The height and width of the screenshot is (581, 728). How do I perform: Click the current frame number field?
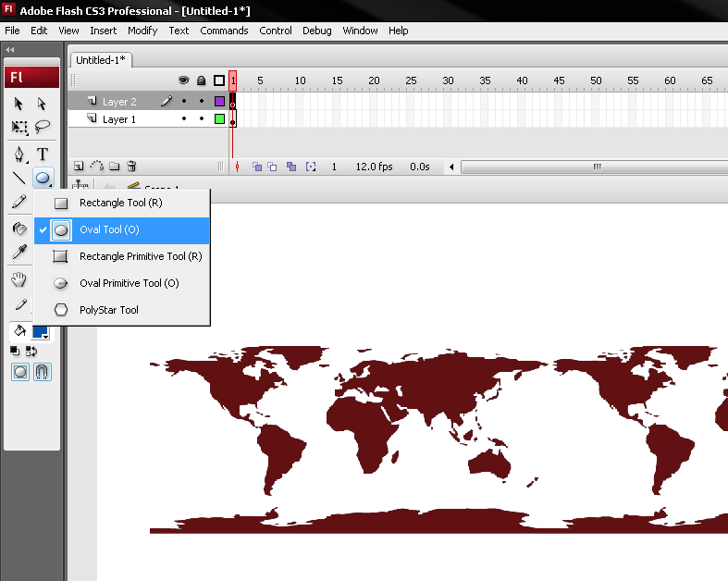(x=334, y=167)
